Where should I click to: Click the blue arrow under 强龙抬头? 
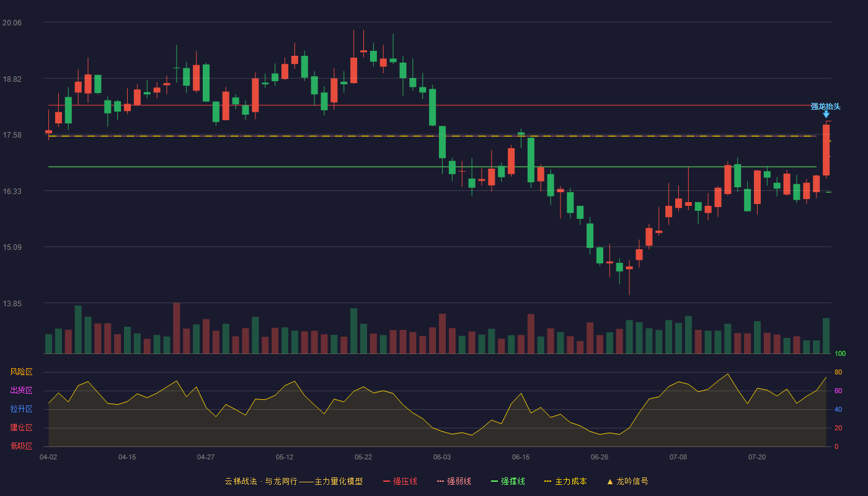[x=826, y=115]
